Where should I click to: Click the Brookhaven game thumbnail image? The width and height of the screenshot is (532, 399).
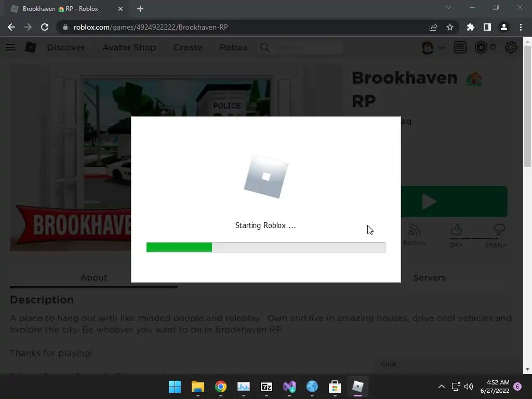71,158
